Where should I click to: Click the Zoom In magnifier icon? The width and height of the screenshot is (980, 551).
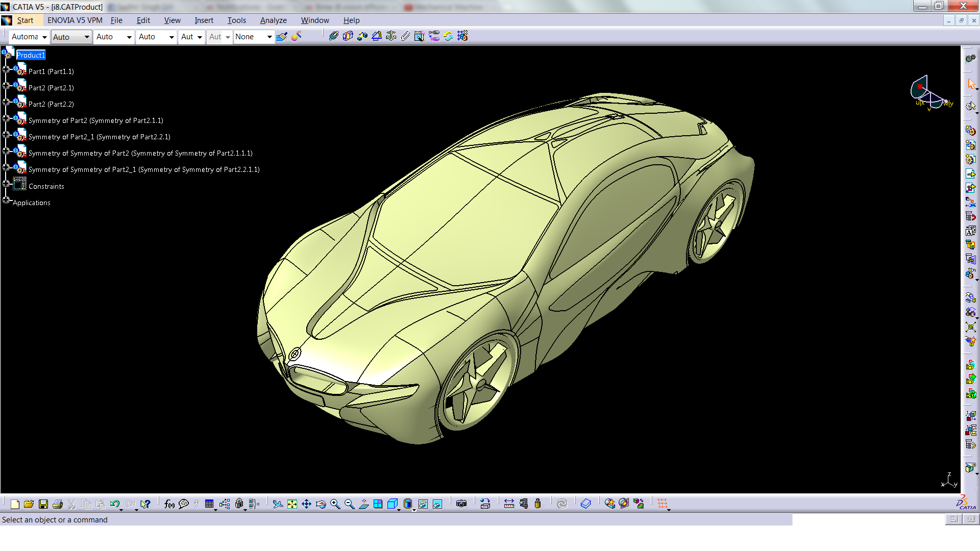(x=335, y=504)
